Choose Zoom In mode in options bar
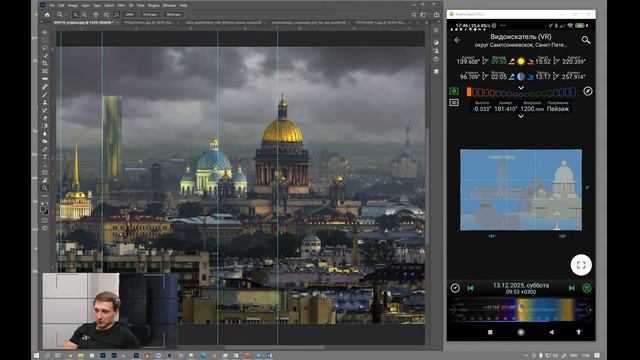The height and width of the screenshot is (360, 640). [x=76, y=14]
